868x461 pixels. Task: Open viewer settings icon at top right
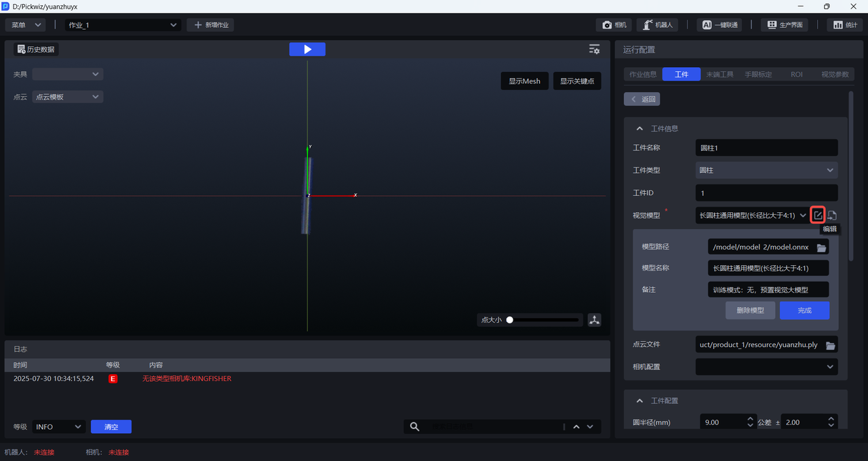coord(594,49)
